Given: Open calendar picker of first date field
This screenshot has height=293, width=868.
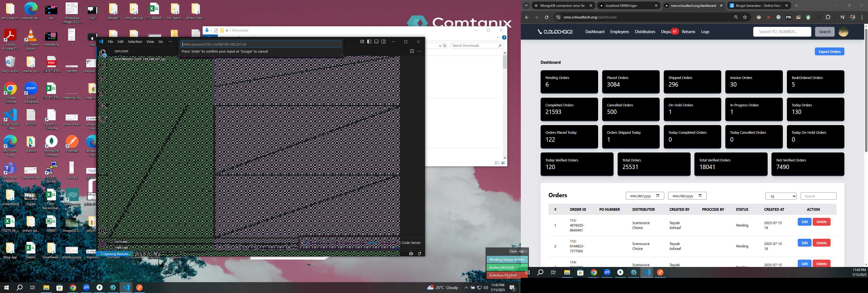Looking at the screenshot, I should click(x=658, y=196).
